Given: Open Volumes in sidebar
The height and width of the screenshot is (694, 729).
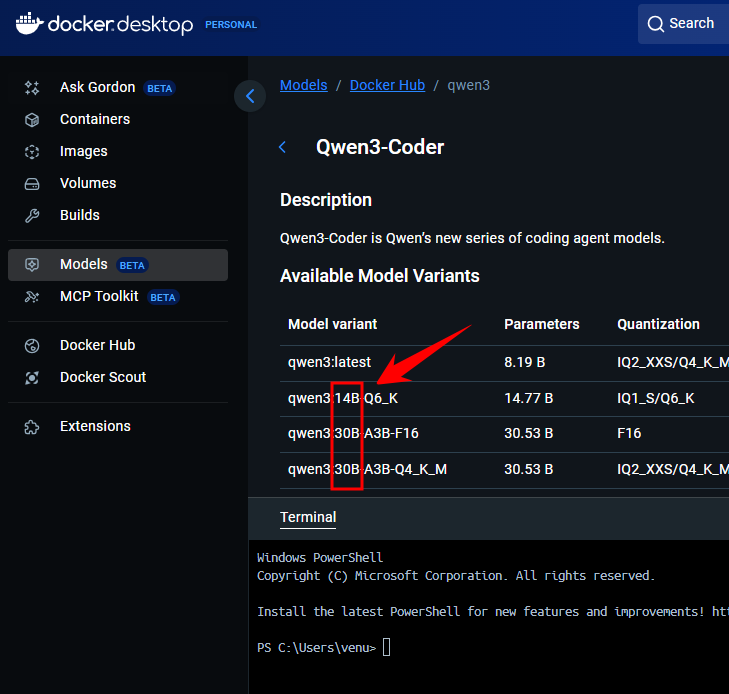Looking at the screenshot, I should (118, 184).
